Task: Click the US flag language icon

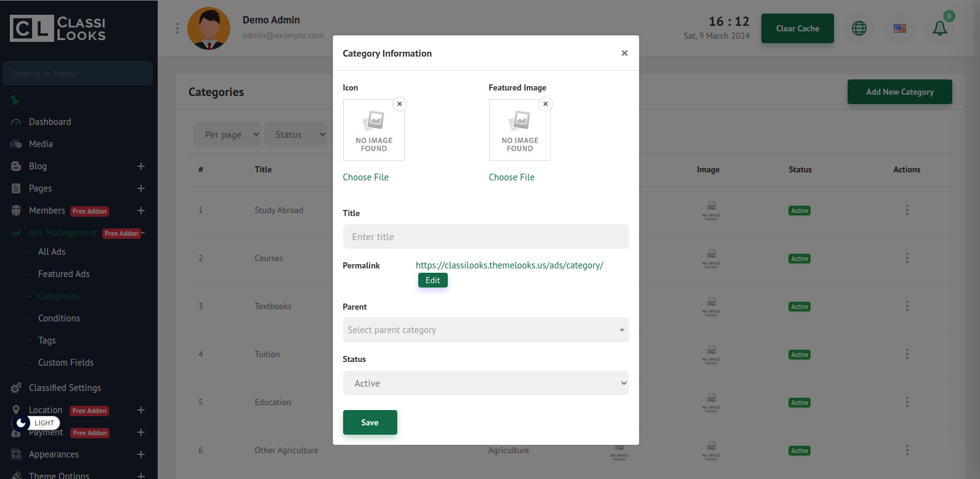Action: coord(899,28)
